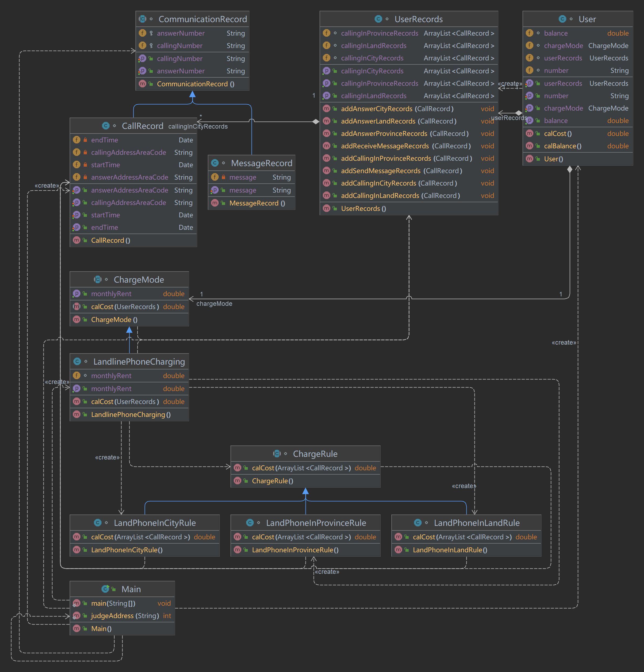Select the message field in MessageRecord

coord(243,178)
